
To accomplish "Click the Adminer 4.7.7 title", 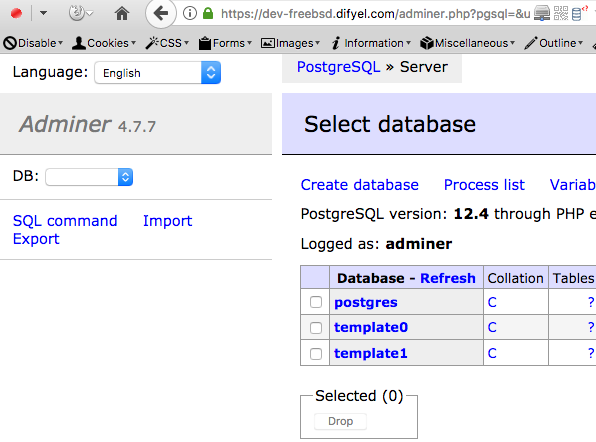I will (88, 124).
